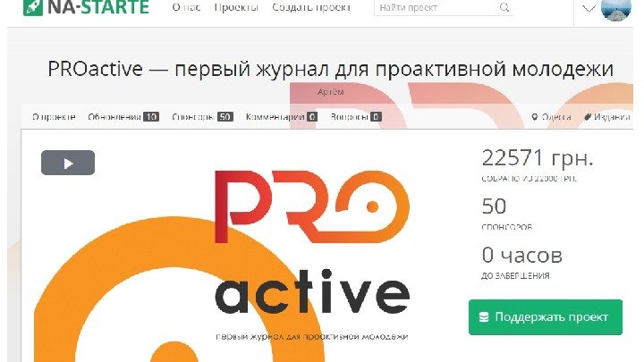This screenshot has height=362, width=644.
Task: Open the user avatar picture
Action: click(x=615, y=9)
